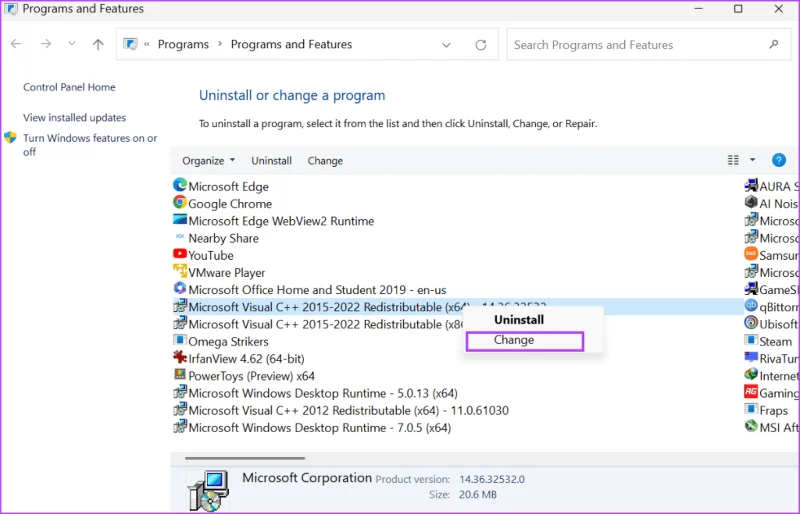Open View installed updates link

point(74,118)
